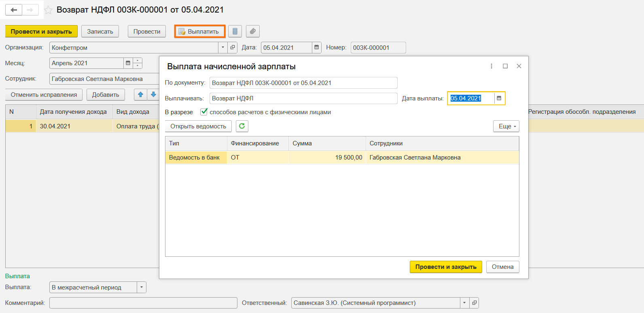Click Регистрация обособл. подразделения column header
Viewport: 644px width, 313px height.
586,112
